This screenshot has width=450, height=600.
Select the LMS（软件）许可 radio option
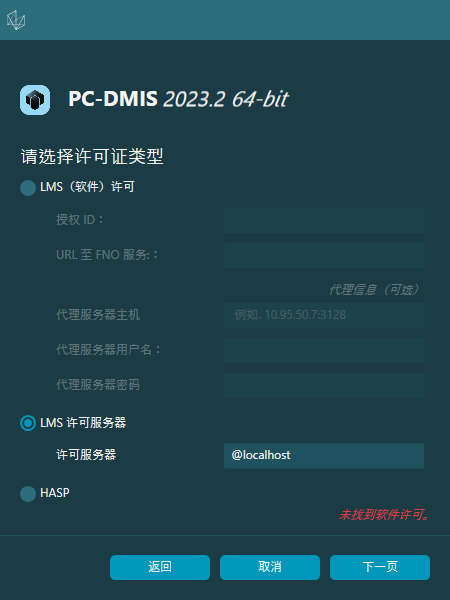tap(28, 188)
